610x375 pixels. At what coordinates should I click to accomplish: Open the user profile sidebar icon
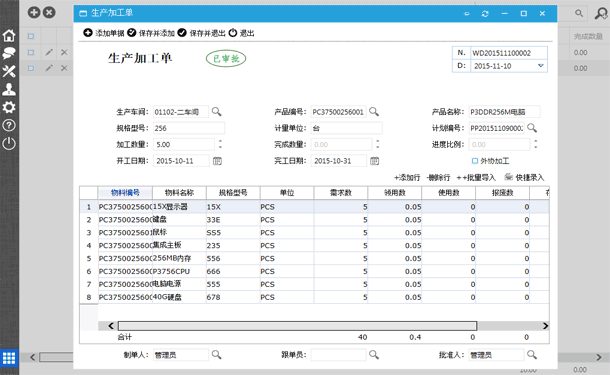pyautogui.click(x=9, y=89)
